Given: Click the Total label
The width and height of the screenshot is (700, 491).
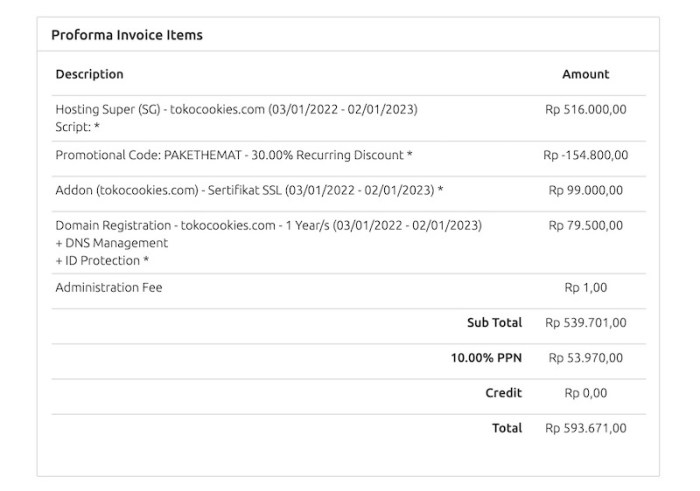Looking at the screenshot, I should [x=507, y=429].
